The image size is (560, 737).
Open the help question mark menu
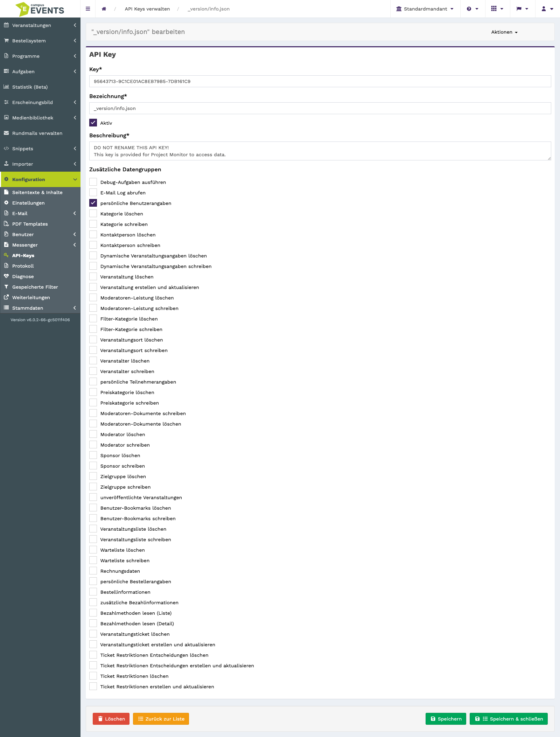coord(472,9)
